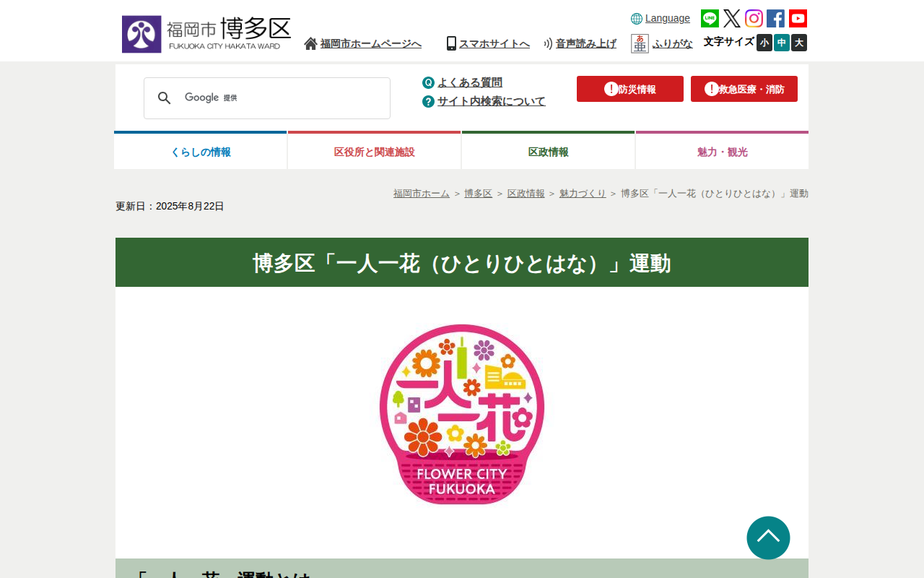Click the home icon for 福岡市ホームページへ
The image size is (924, 578).
point(310,43)
